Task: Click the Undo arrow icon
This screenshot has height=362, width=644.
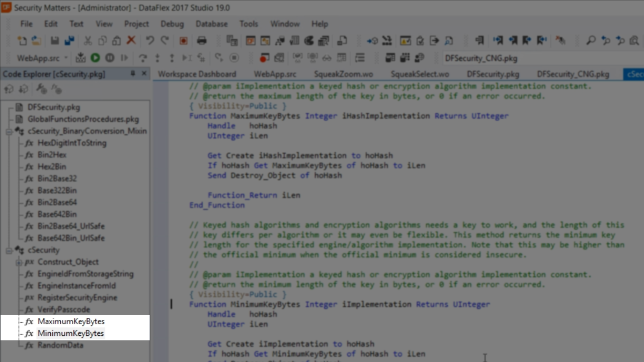Action: (x=150, y=41)
